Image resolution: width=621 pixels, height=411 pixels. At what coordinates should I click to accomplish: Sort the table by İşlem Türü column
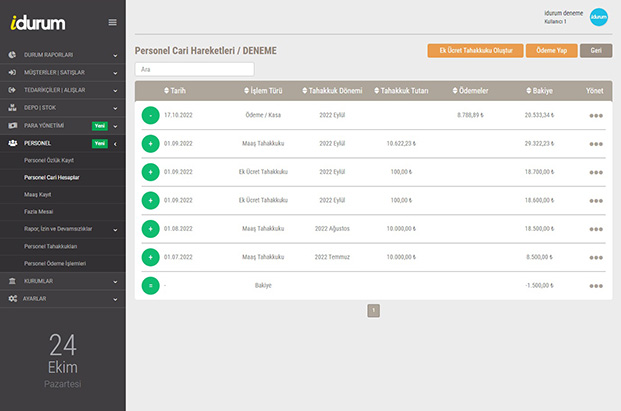[263, 91]
